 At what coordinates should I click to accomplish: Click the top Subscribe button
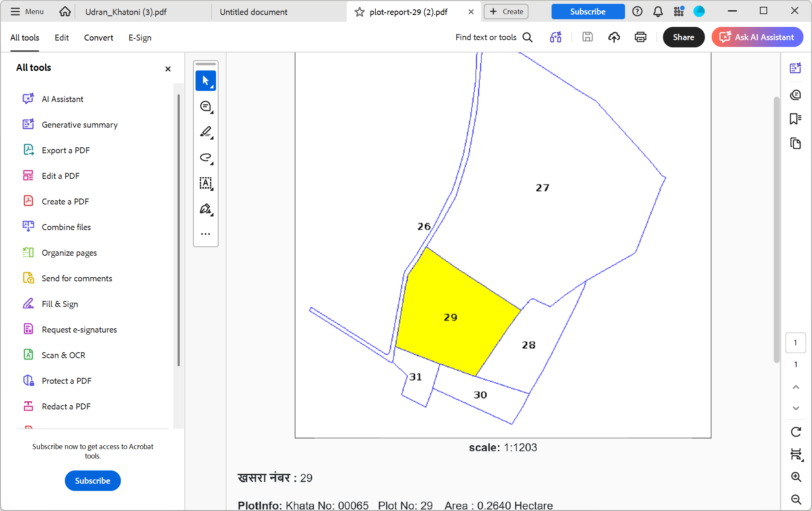point(588,12)
